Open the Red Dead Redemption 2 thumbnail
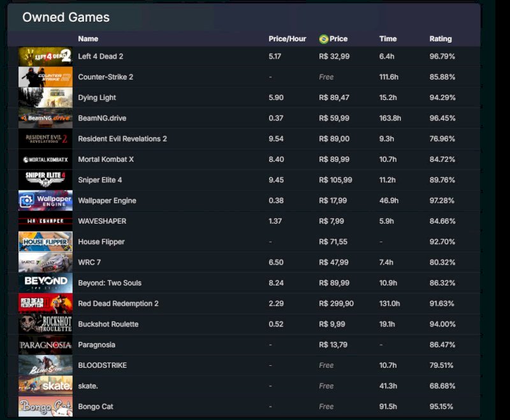 [45, 303]
